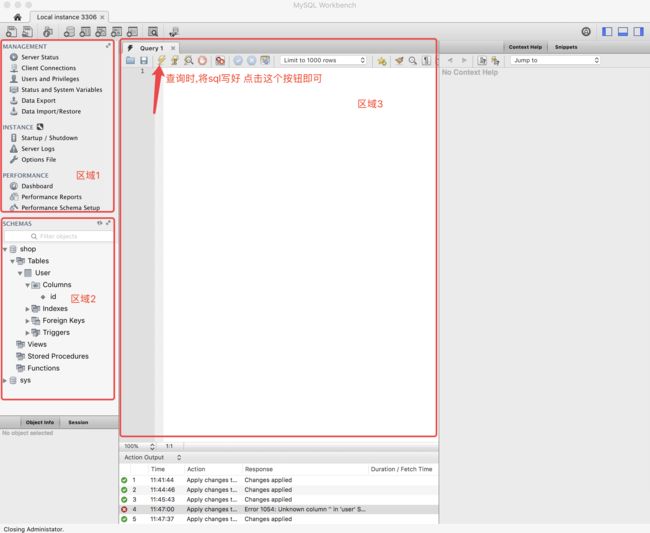Click the Filter objects search field

coord(58,236)
